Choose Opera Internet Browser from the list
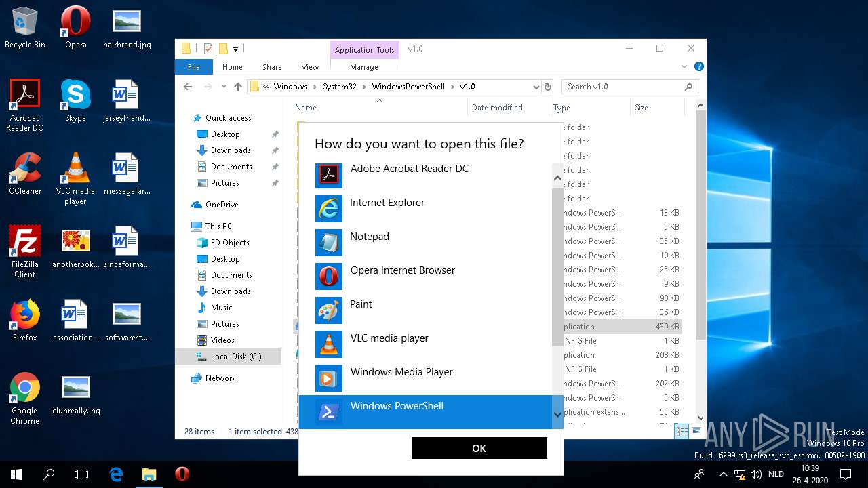 pos(425,277)
